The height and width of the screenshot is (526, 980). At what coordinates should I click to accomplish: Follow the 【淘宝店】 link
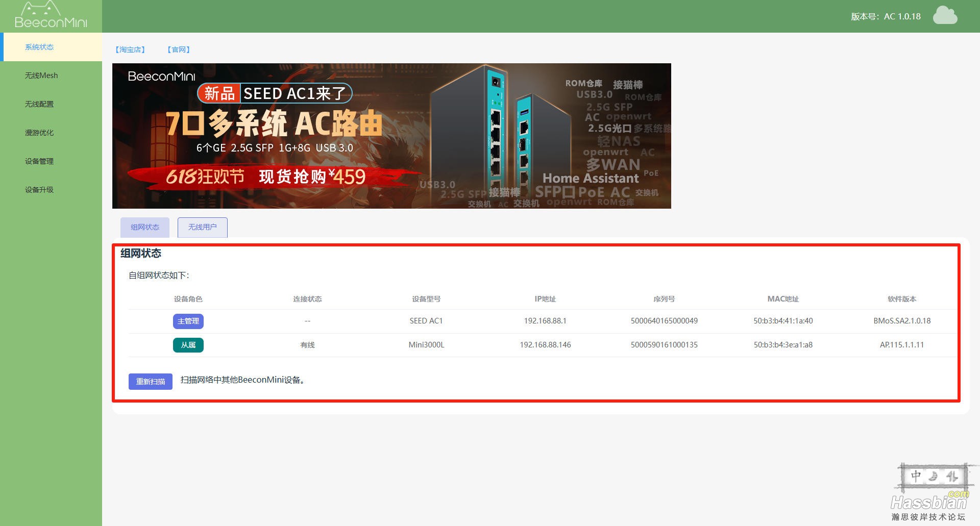pos(130,49)
